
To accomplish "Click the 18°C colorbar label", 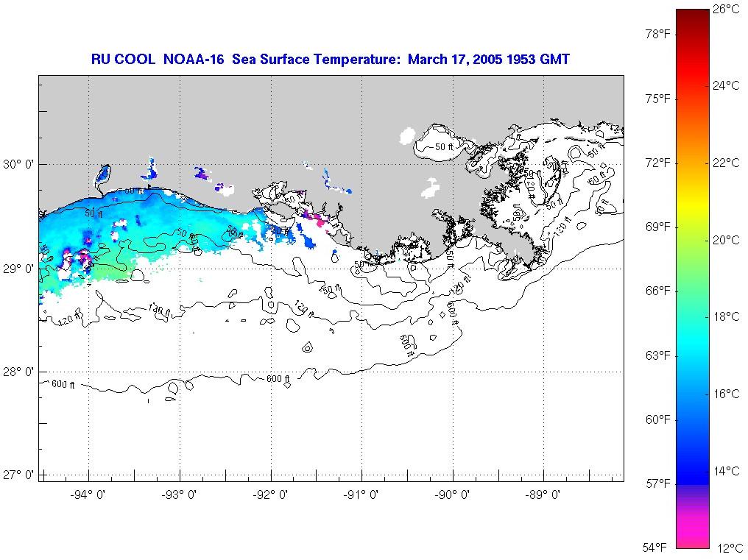I will (726, 316).
